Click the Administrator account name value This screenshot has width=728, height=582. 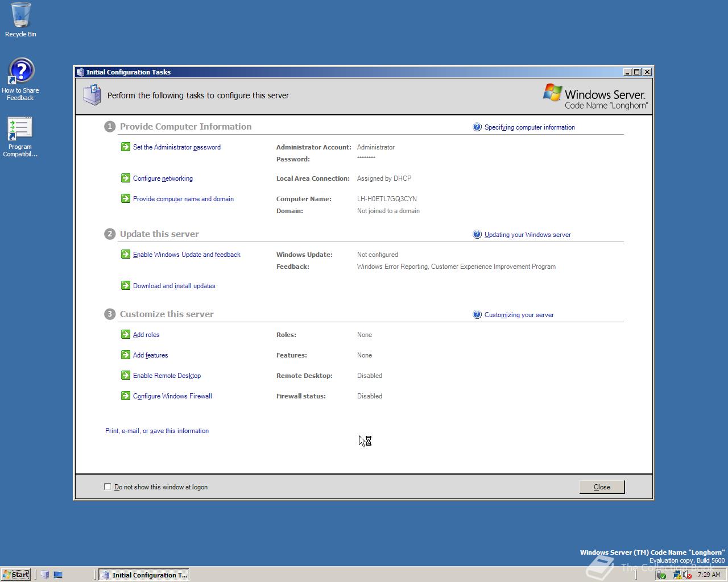coord(375,147)
